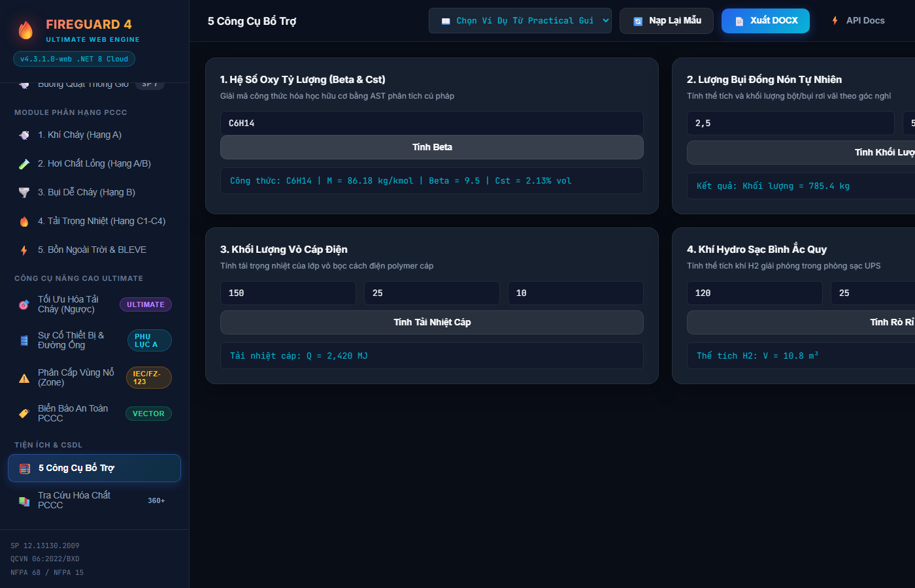Open Biển Báo An Toàn PCCC

point(94,414)
